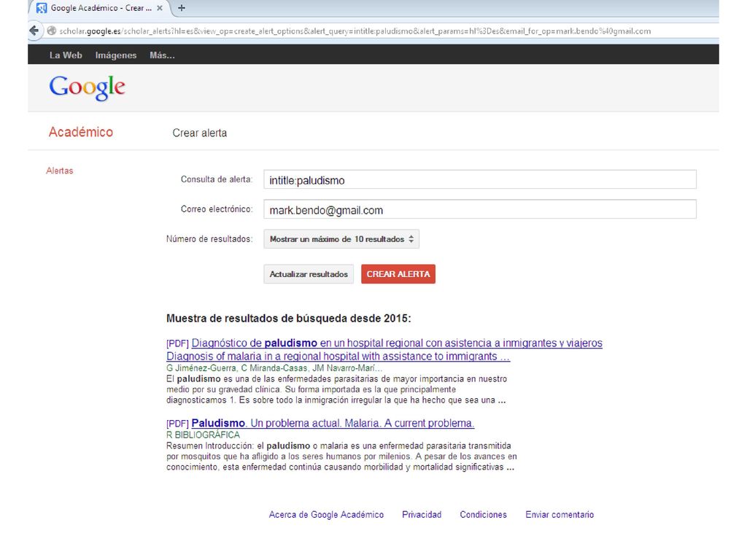This screenshot has height=560, width=747.
Task: Click the Consulta de alerta field
Action: [480, 179]
